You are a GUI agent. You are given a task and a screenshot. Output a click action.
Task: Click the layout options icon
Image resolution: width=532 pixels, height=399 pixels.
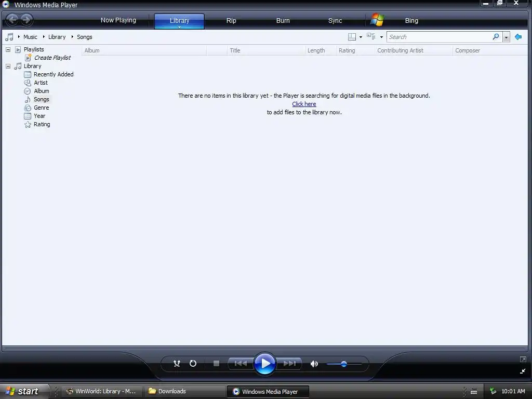[x=352, y=37]
